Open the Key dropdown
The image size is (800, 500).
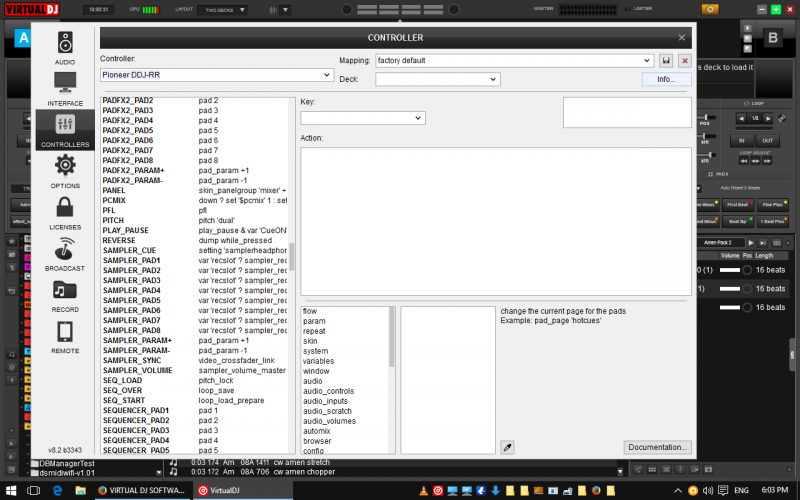pos(363,118)
